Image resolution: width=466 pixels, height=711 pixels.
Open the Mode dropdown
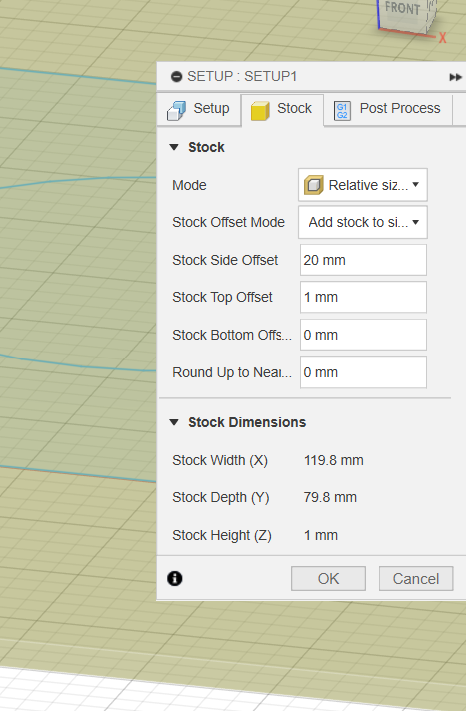pyautogui.click(x=363, y=185)
